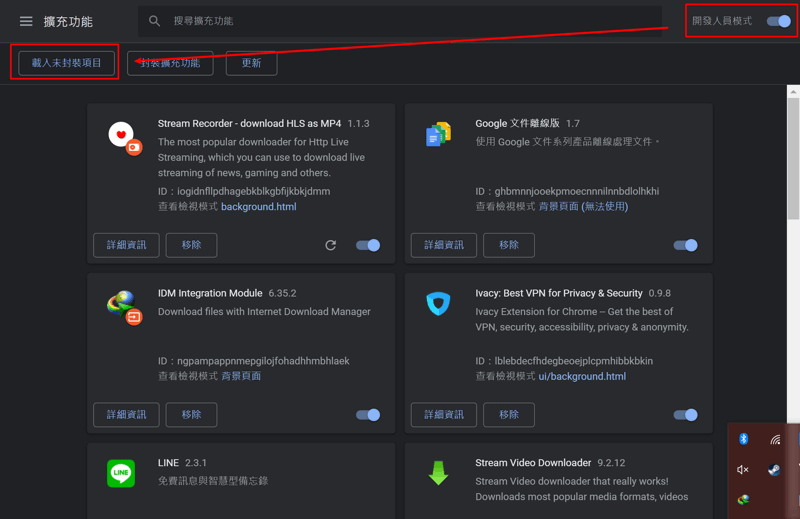Click the Ivacy VPN shield icon
The height and width of the screenshot is (519, 800).
tap(438, 304)
